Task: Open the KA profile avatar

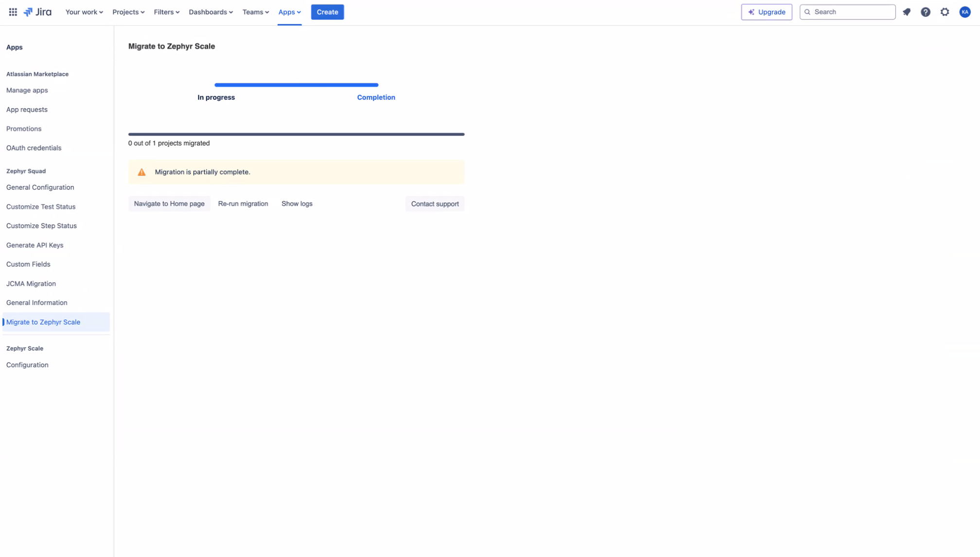Action: [x=965, y=12]
